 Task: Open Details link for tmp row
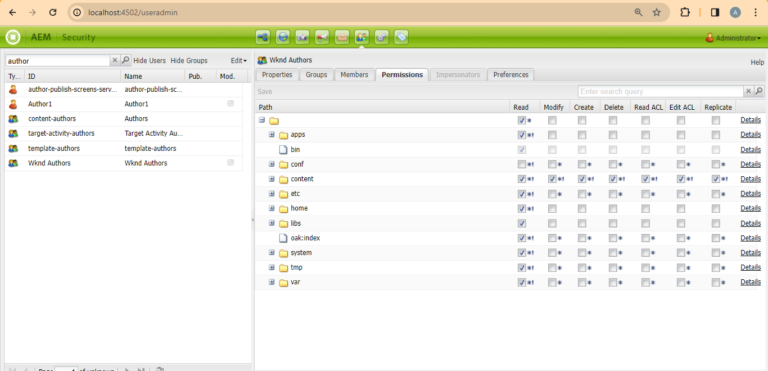point(750,268)
